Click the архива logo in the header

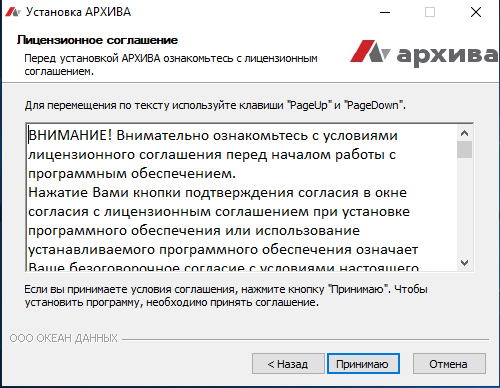point(424,53)
